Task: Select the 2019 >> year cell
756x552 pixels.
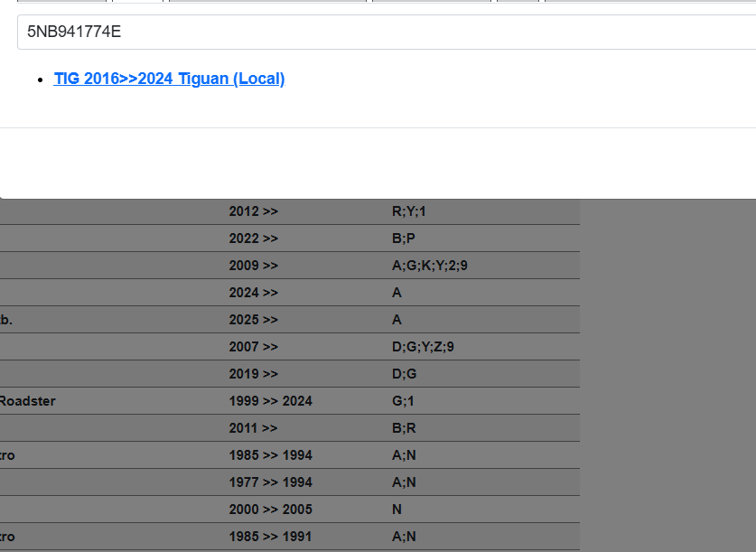Action: pos(254,374)
